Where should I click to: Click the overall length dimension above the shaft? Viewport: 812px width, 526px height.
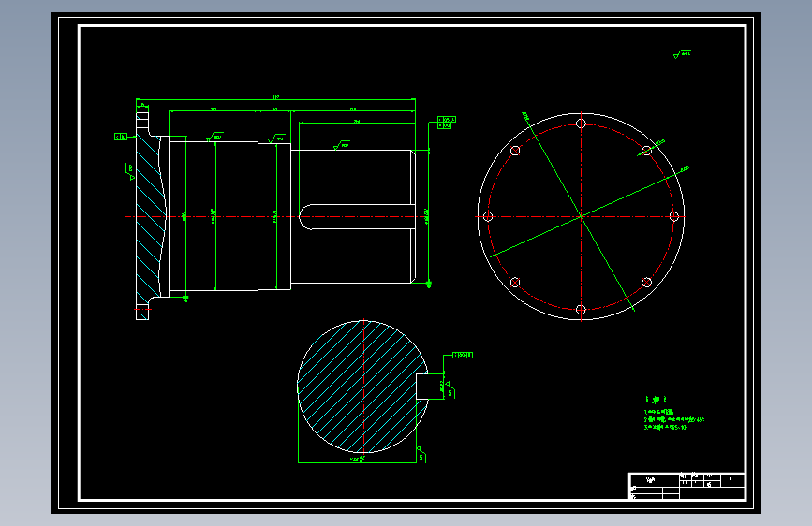276,98
